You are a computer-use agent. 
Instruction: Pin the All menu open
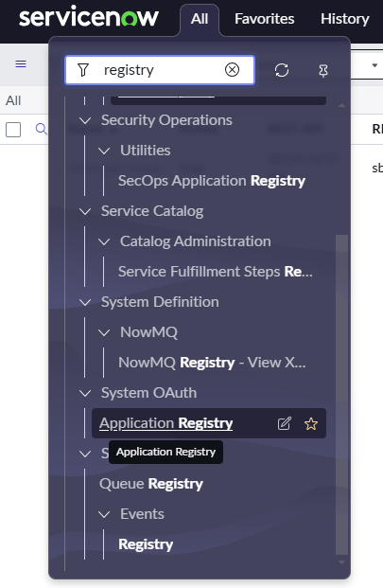click(x=323, y=70)
